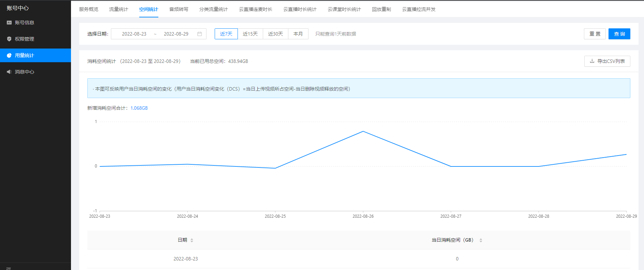Switch to the 流量统计 tab
Image resolution: width=644 pixels, height=270 pixels.
(119, 9)
